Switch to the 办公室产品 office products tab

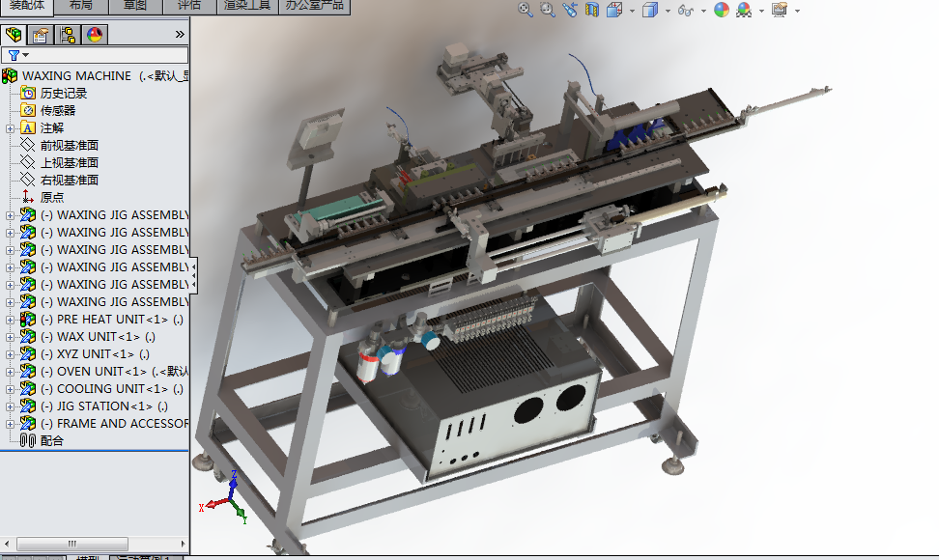314,6
